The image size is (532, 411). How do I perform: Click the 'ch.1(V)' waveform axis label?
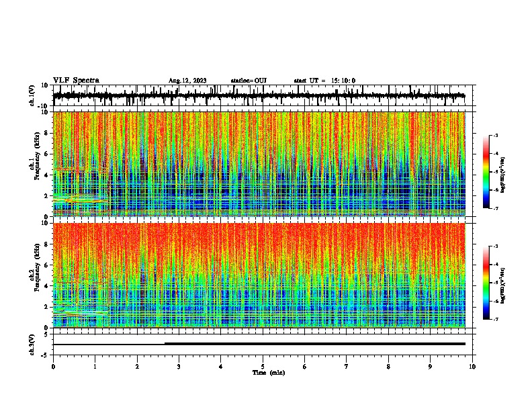click(x=32, y=95)
